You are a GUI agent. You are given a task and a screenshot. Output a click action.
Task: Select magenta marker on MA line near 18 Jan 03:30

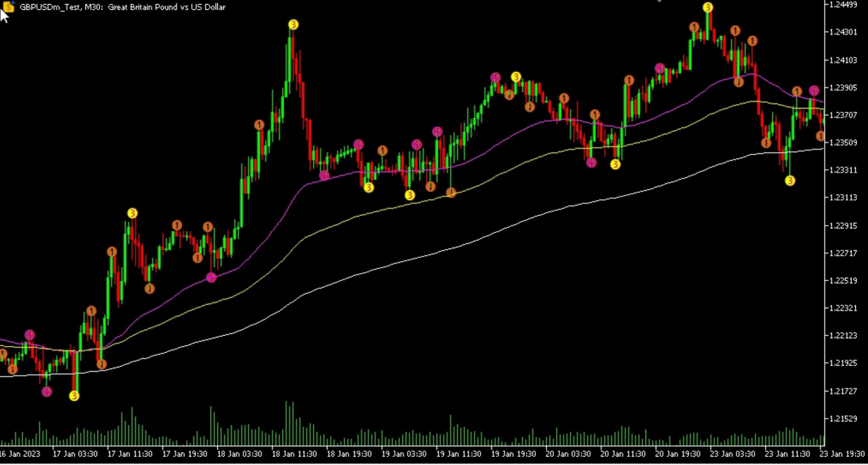(x=211, y=277)
